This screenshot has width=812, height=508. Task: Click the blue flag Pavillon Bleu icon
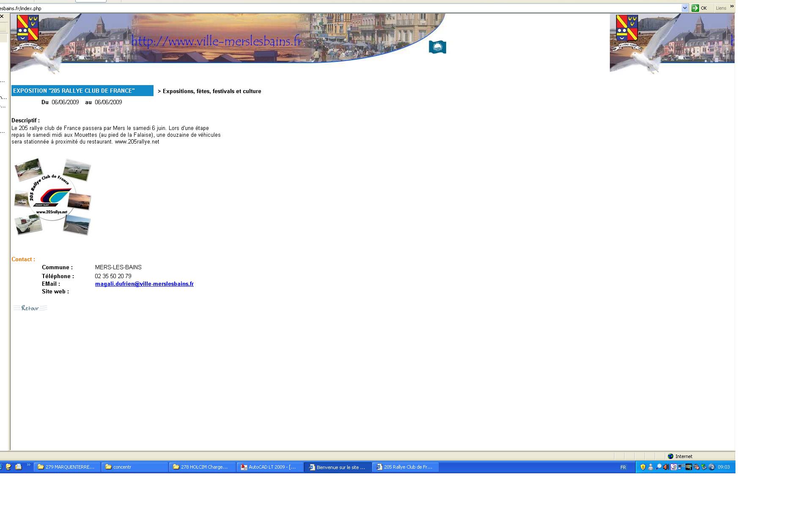(437, 47)
